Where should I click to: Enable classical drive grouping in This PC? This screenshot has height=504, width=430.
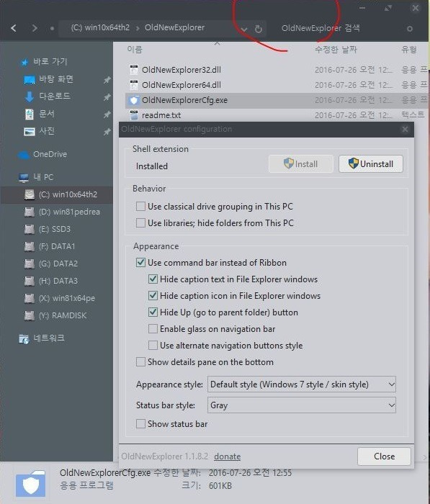[x=140, y=207]
